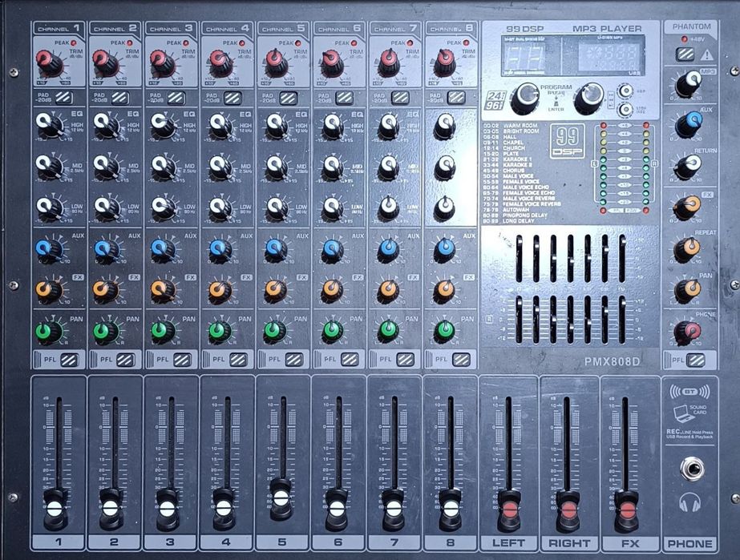Push the MP3 player STOP/SKIP button
The image size is (740, 560).
(x=626, y=110)
